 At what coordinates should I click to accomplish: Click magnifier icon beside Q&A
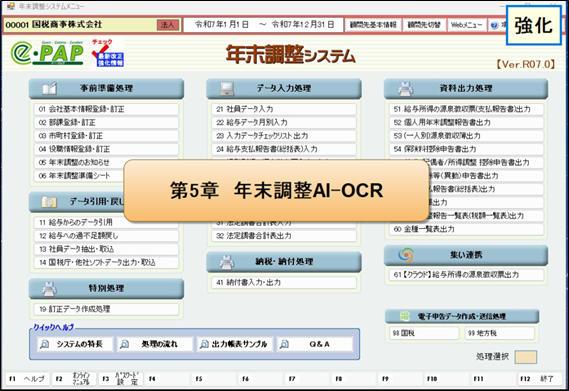(x=284, y=344)
